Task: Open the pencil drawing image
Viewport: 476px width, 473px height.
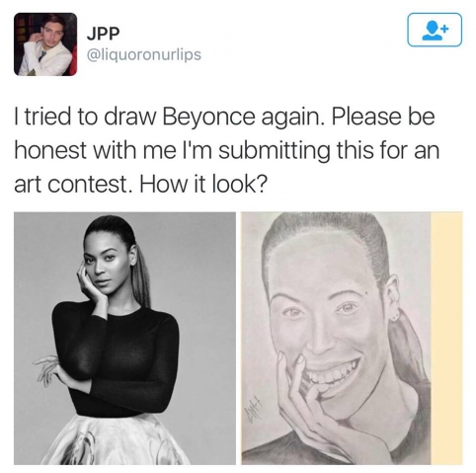Action: coord(336,339)
